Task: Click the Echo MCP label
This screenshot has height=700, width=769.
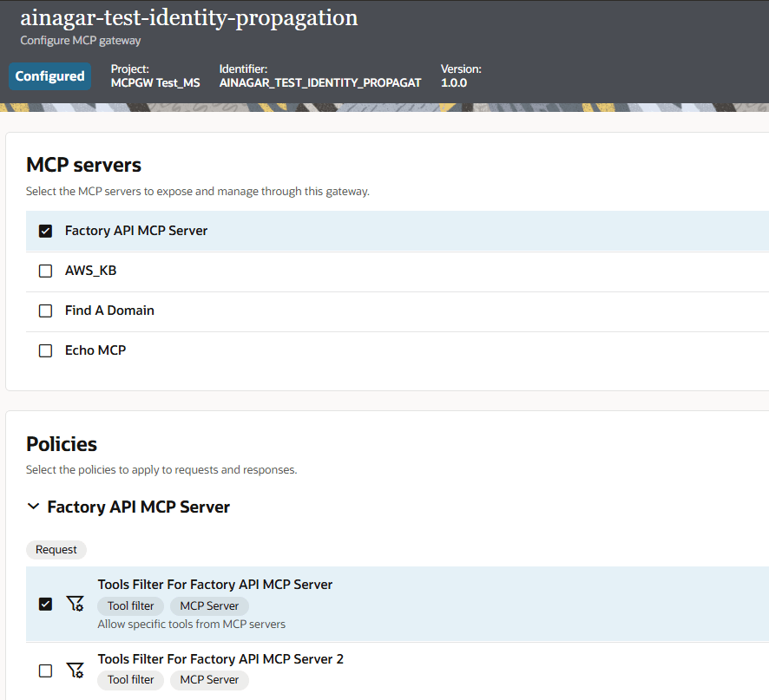Action: click(95, 350)
